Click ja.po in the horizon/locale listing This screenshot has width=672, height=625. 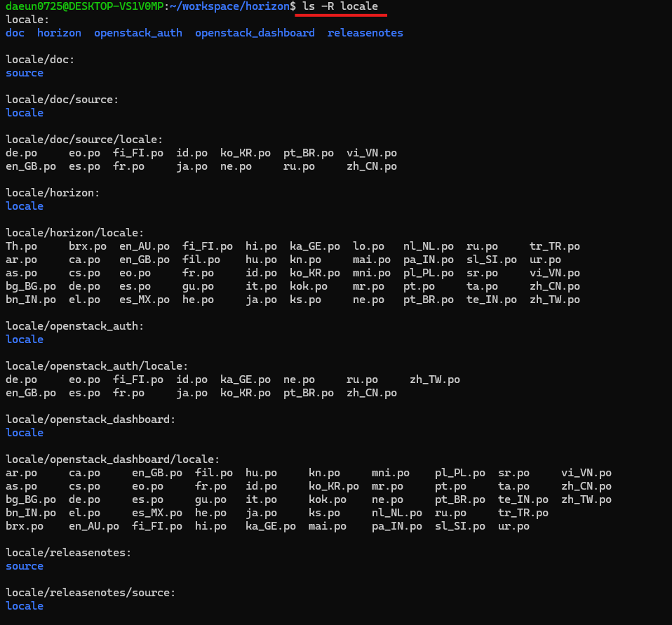[261, 300]
